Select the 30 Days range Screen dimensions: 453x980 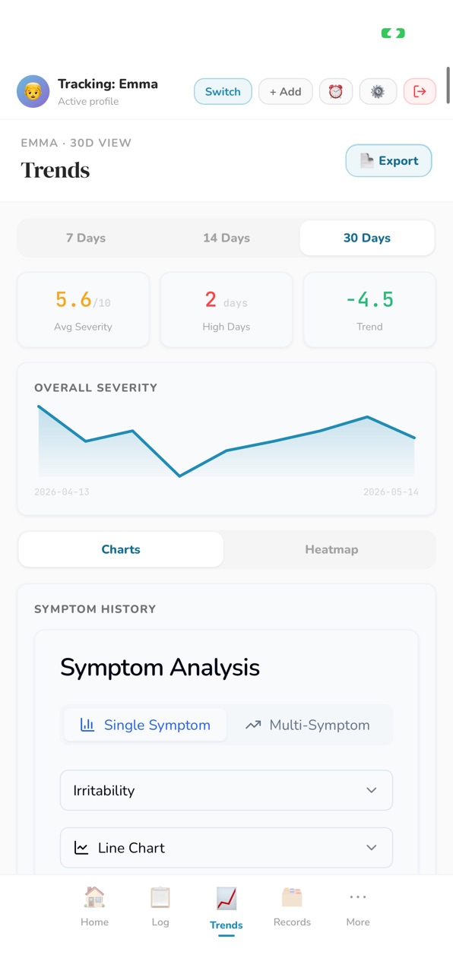point(367,238)
